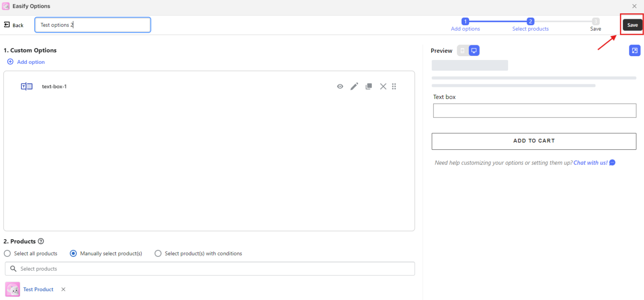The width and height of the screenshot is (644, 300).
Task: Open the preview in a new window
Action: [x=635, y=50]
